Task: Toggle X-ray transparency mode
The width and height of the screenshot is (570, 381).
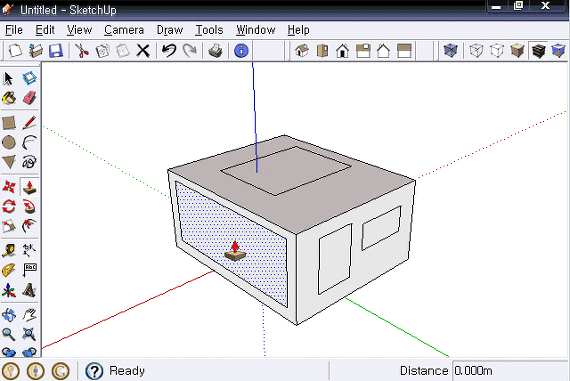Action: click(450, 51)
